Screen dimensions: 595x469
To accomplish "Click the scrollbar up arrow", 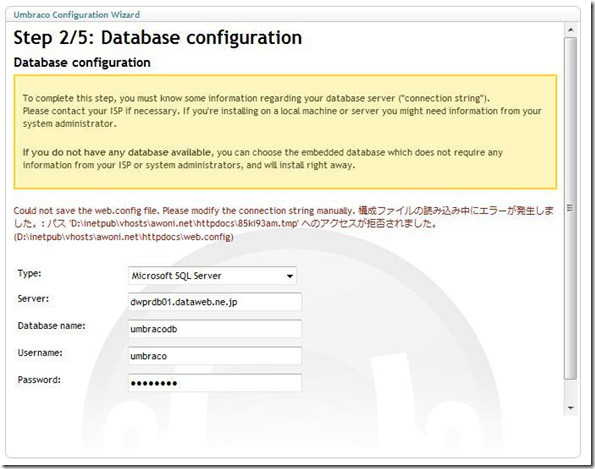I will [x=570, y=30].
